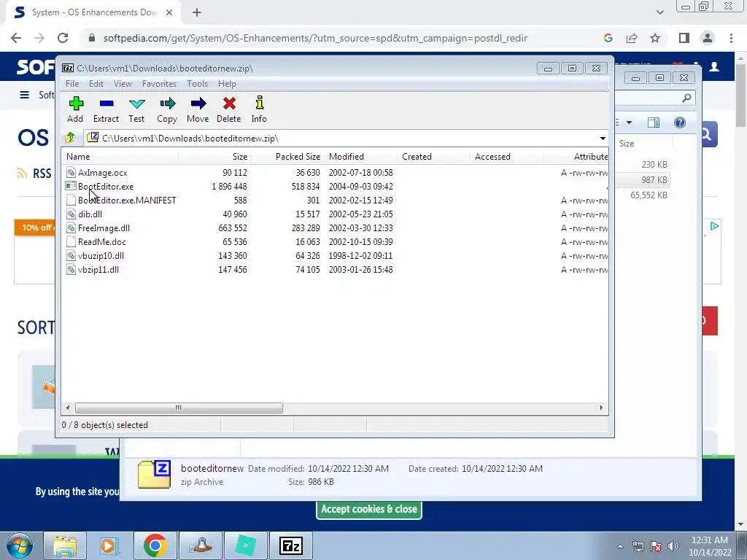Open the Tools menu
Screen dimensions: 747x560
[x=197, y=84]
